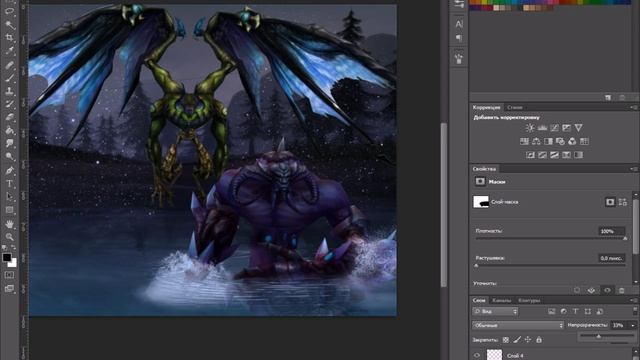Add a Posterize adjustment

point(542,155)
